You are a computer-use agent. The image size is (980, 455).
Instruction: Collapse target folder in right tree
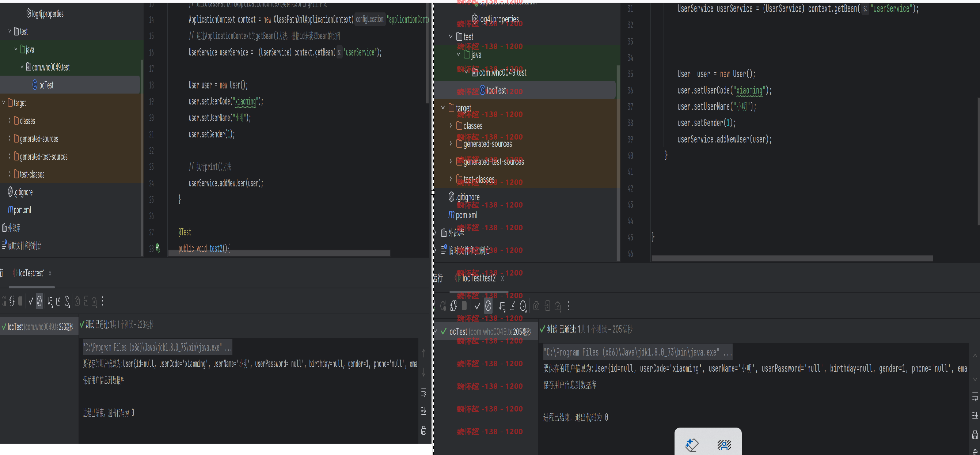tap(443, 108)
